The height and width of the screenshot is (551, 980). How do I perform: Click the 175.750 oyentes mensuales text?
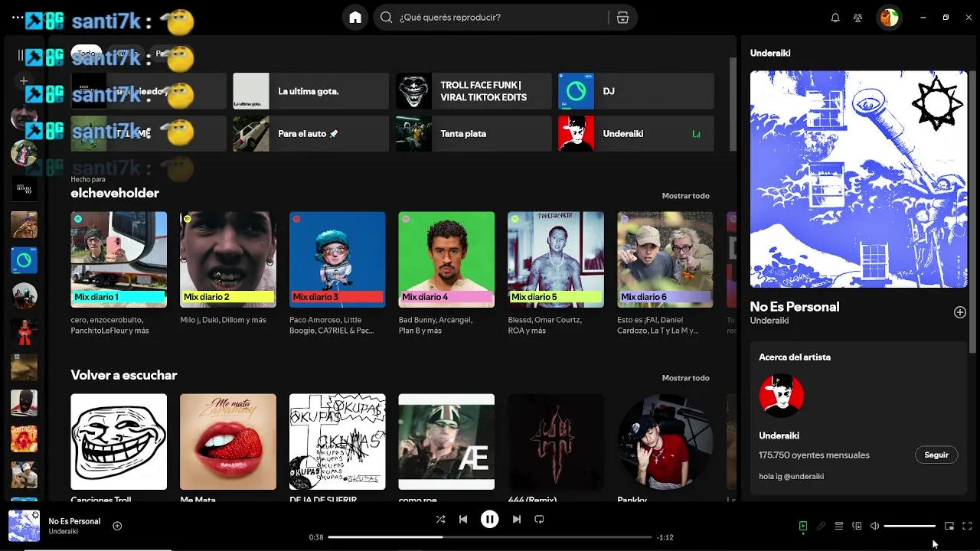[x=814, y=455]
